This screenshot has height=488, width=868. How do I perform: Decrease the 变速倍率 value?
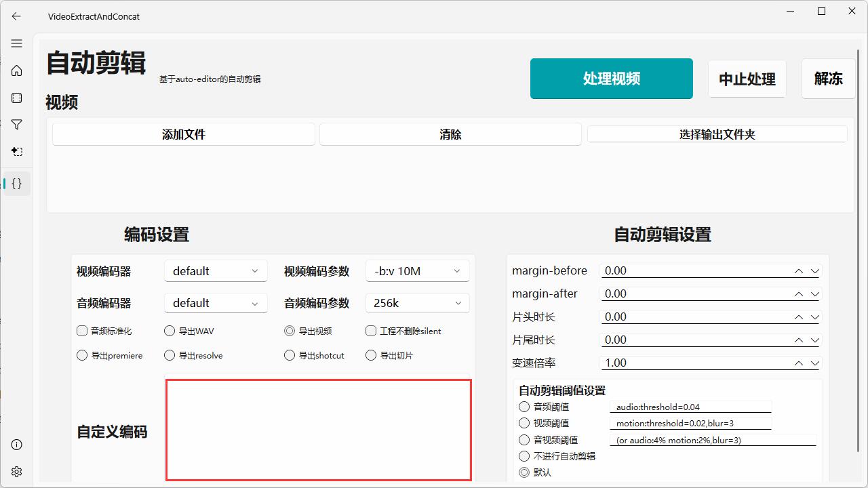[x=814, y=363]
